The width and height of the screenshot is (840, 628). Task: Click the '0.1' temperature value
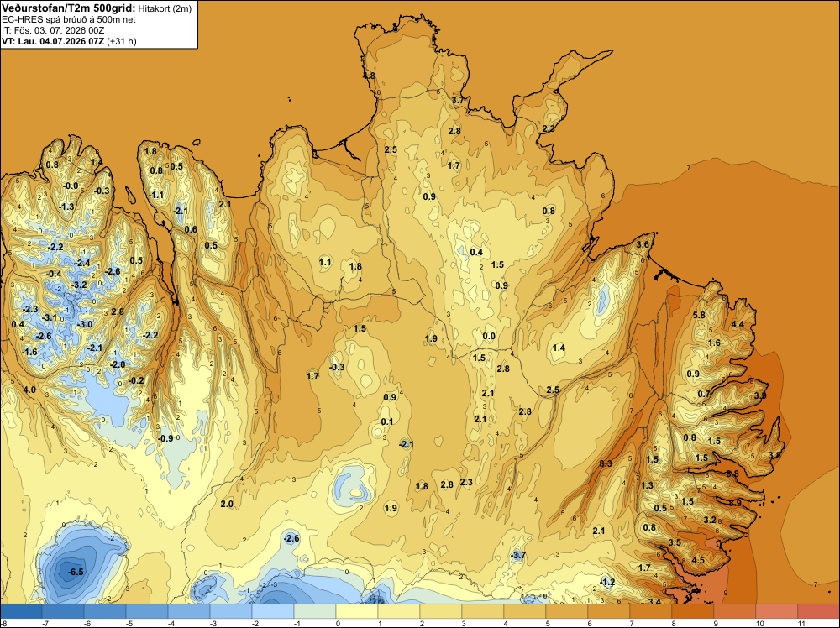coord(387,421)
